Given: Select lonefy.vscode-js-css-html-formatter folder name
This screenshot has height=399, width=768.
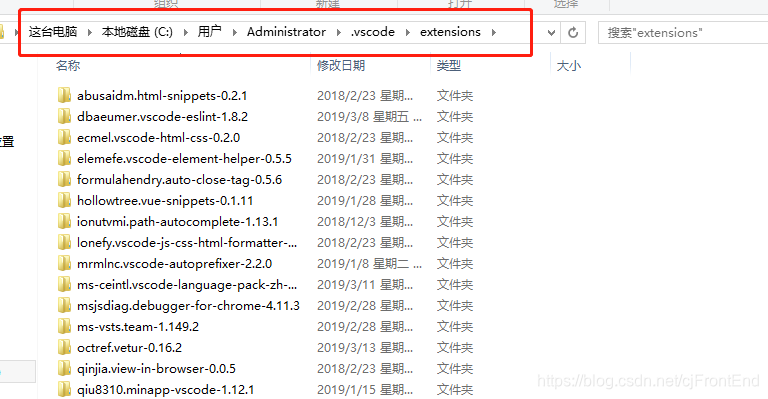Looking at the screenshot, I should point(187,243).
